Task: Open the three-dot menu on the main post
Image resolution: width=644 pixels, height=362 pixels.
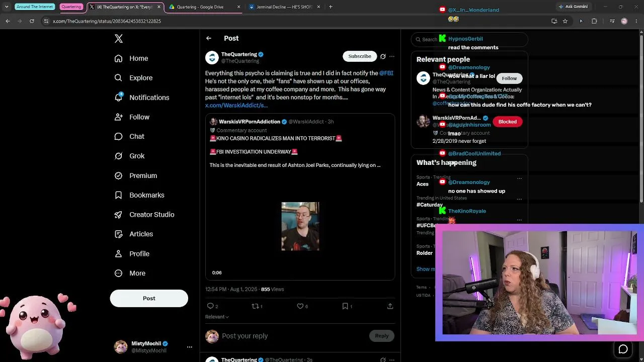Action: click(392, 56)
